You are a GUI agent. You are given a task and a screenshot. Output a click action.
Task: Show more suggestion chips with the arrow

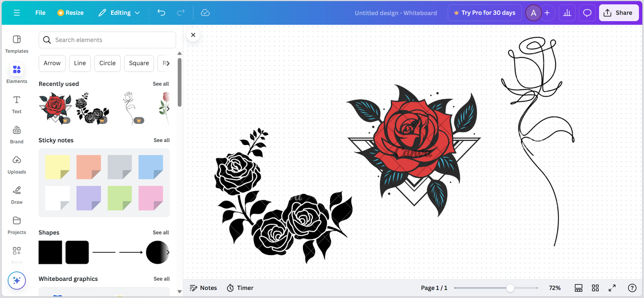[x=167, y=63]
